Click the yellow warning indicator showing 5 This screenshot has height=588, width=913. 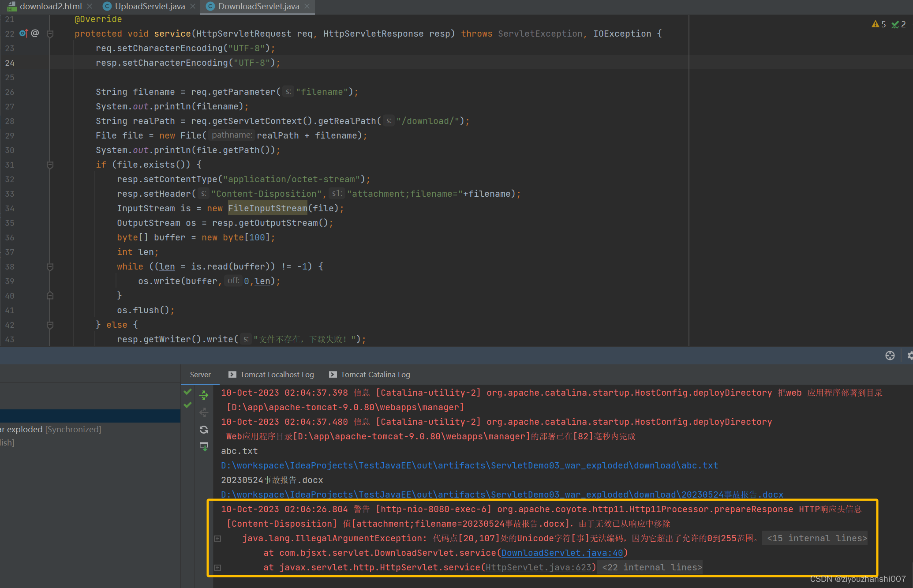click(x=879, y=24)
